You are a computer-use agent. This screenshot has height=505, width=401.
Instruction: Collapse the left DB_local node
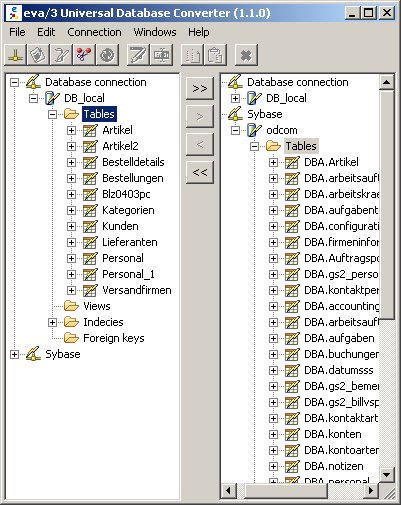tap(33, 98)
